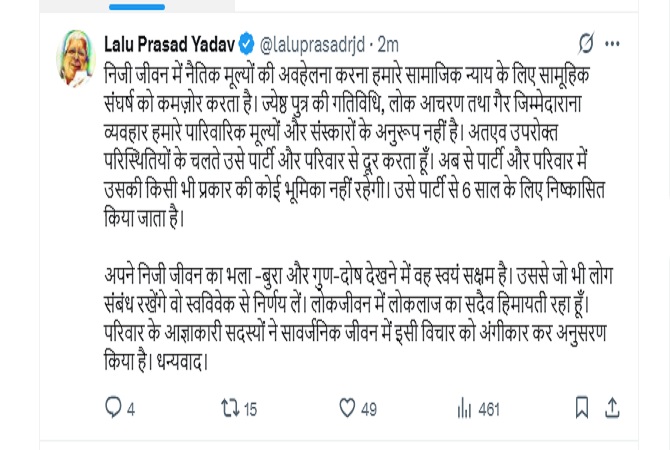Click the reply speech bubble icon
This screenshot has width=670, height=450.
(x=113, y=407)
